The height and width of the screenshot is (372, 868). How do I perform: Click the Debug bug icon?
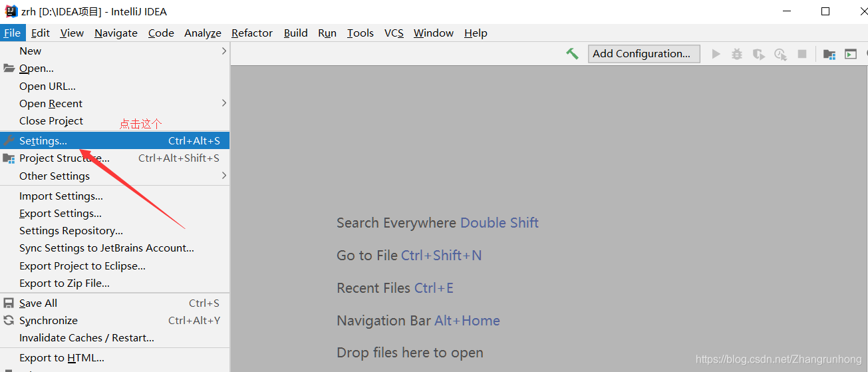[x=737, y=54]
